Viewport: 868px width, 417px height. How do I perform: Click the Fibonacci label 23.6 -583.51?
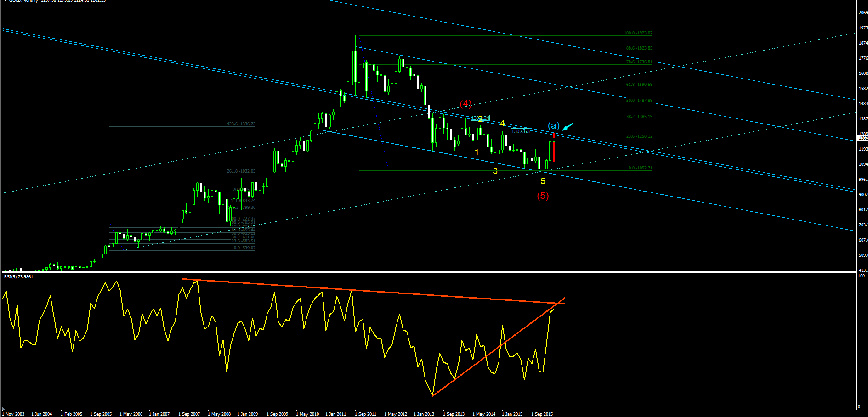tap(243, 241)
